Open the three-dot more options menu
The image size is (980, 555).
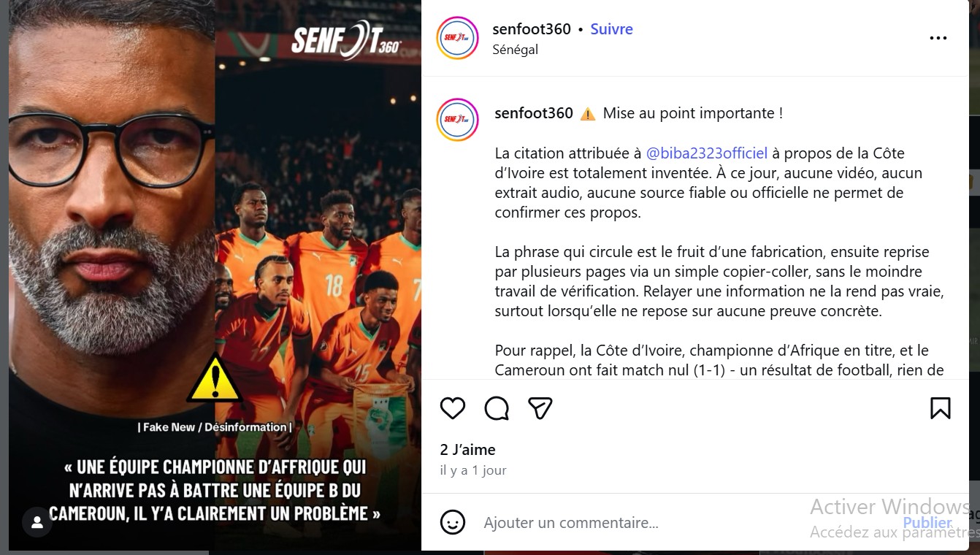coord(938,39)
